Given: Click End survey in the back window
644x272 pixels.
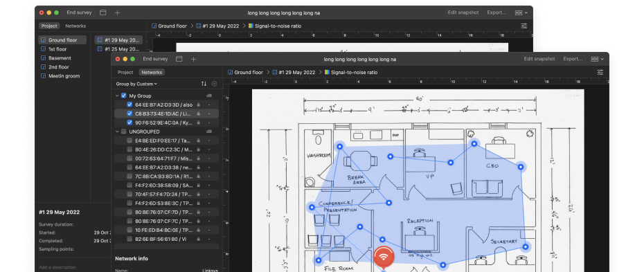Looking at the screenshot, I should pos(79,12).
